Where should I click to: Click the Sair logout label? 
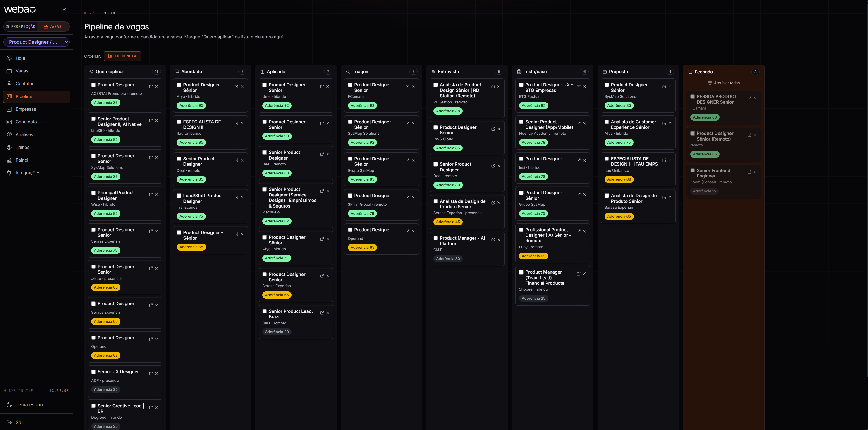[20, 422]
